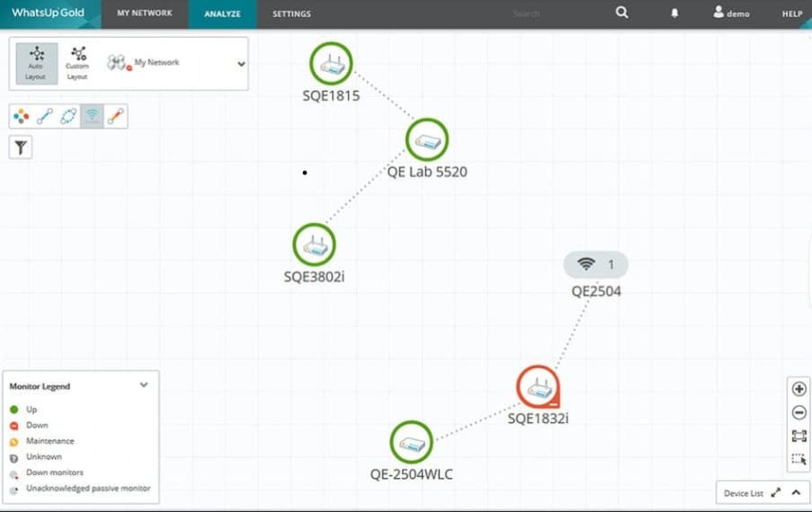Click the SQE3802i device label
The image size is (812, 512).
tap(314, 277)
